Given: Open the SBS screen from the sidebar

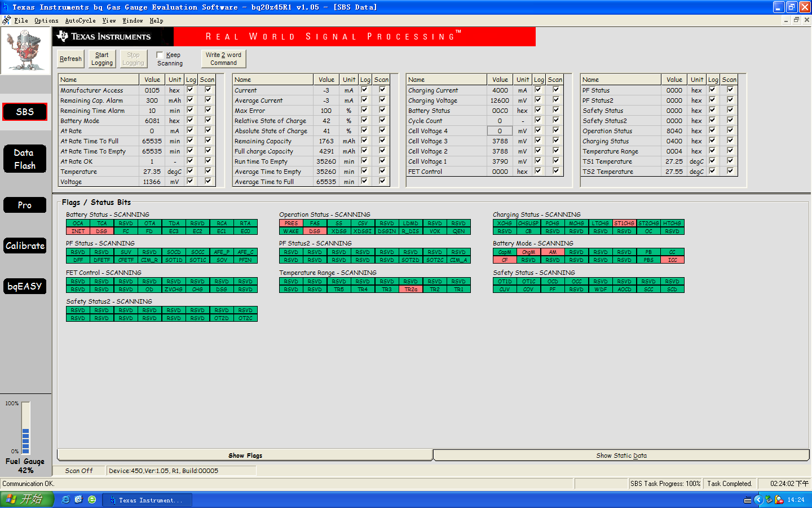Looking at the screenshot, I should coord(25,112).
